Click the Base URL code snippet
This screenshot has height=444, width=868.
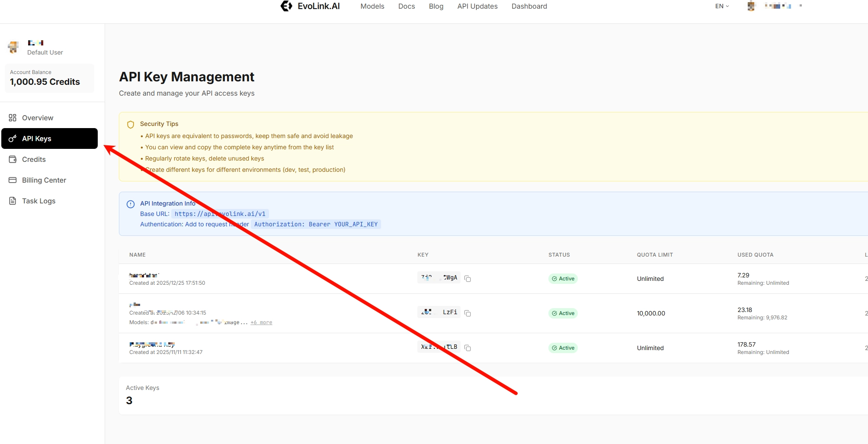click(x=220, y=214)
